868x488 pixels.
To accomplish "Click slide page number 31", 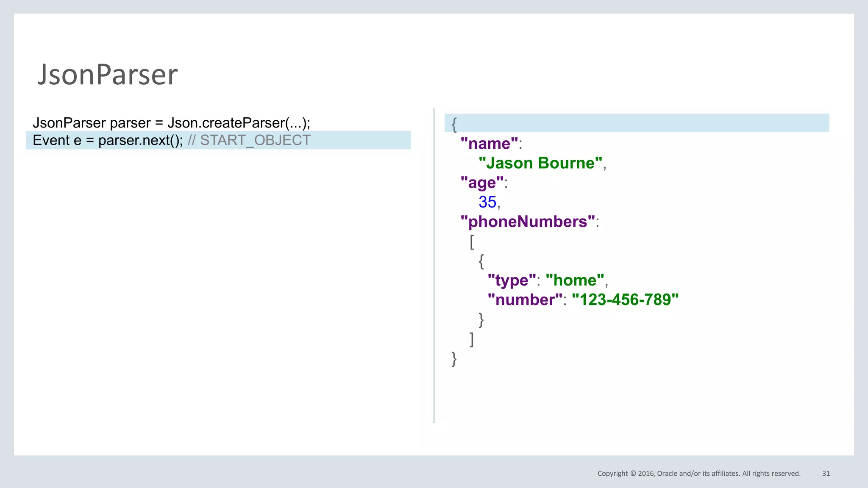I will pos(826,474).
